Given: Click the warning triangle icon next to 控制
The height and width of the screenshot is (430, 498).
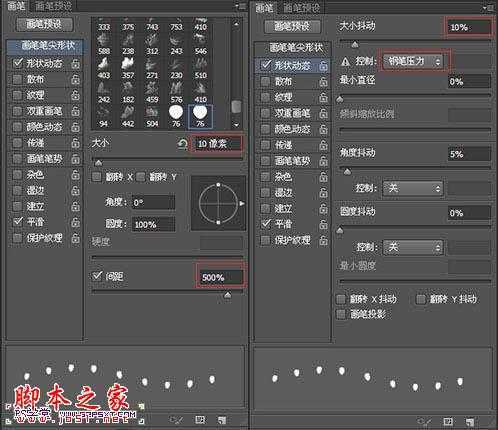Looking at the screenshot, I should (346, 61).
